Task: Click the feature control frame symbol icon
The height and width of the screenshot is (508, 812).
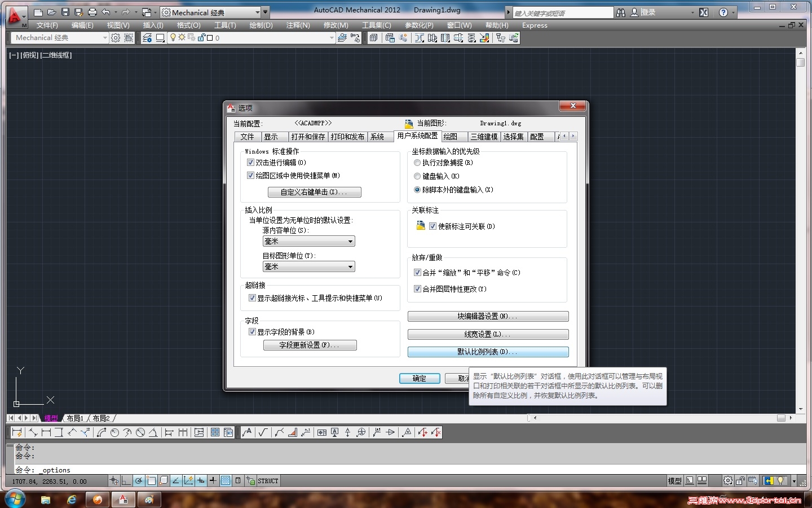Action: pyautogui.click(x=322, y=432)
